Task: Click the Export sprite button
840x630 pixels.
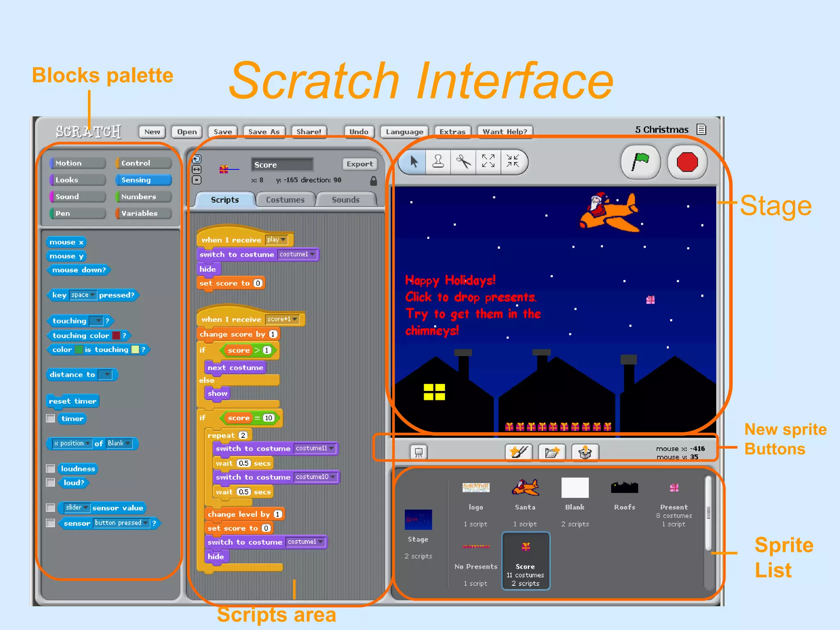Action: pos(359,164)
